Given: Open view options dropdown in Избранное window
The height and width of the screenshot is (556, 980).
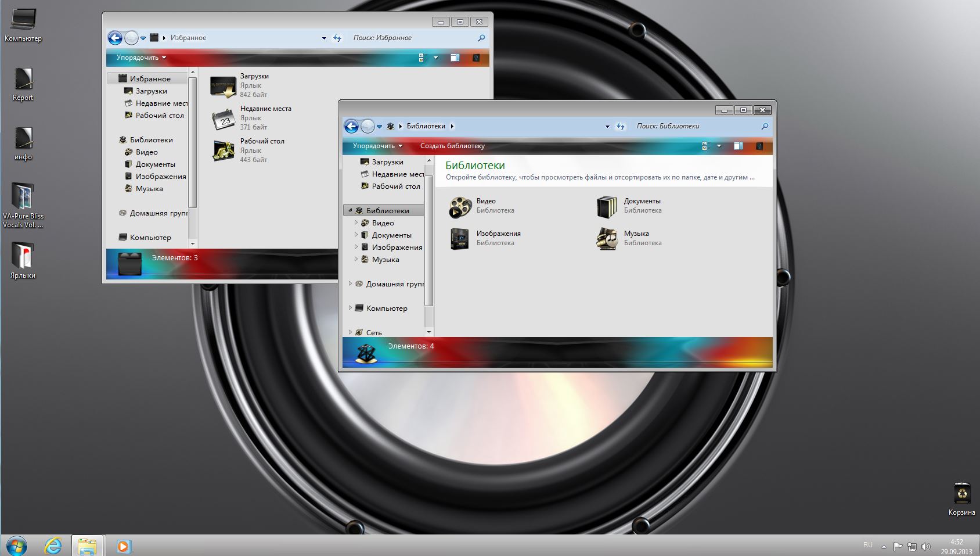Looking at the screenshot, I should pyautogui.click(x=435, y=58).
